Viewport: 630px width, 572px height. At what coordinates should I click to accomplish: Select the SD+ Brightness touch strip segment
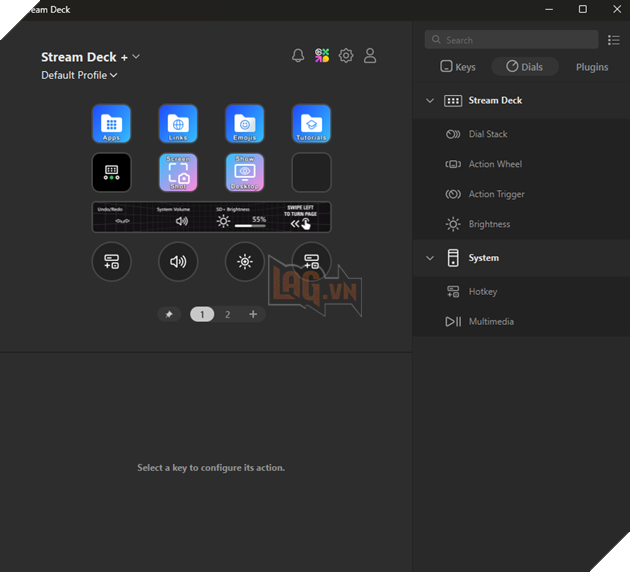[x=241, y=217]
